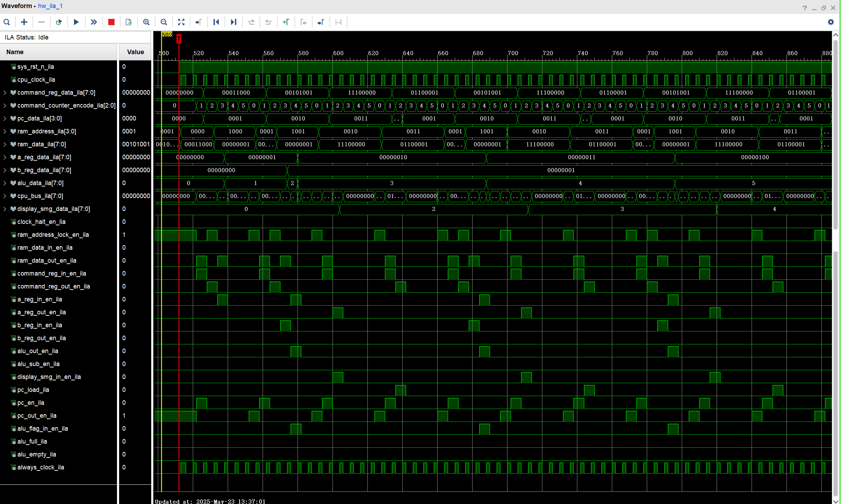Expand cpu_bus_ila[7:0] bus tree
The width and height of the screenshot is (841, 504).
(5, 196)
